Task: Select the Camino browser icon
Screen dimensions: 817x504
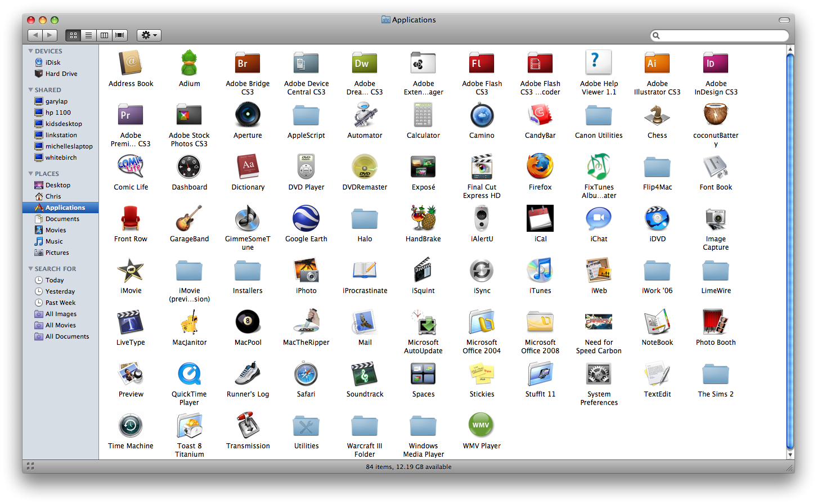Action: pos(482,115)
